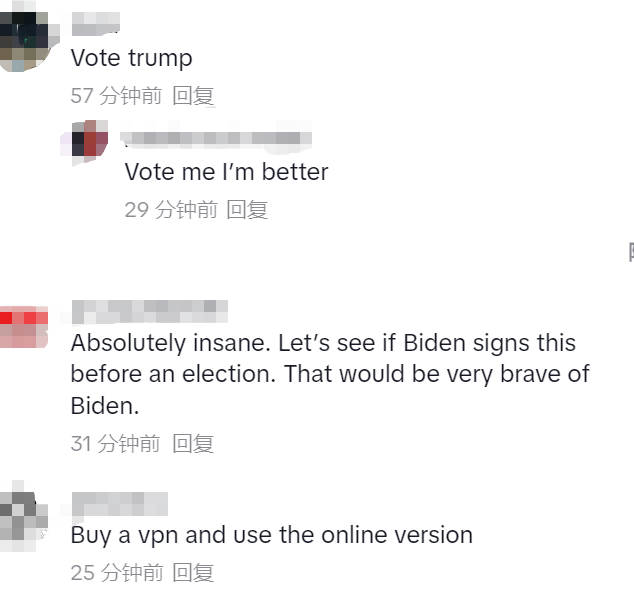This screenshot has height=592, width=634.
Task: Click the "Vote me I'm better" reply text
Action: pyautogui.click(x=226, y=172)
